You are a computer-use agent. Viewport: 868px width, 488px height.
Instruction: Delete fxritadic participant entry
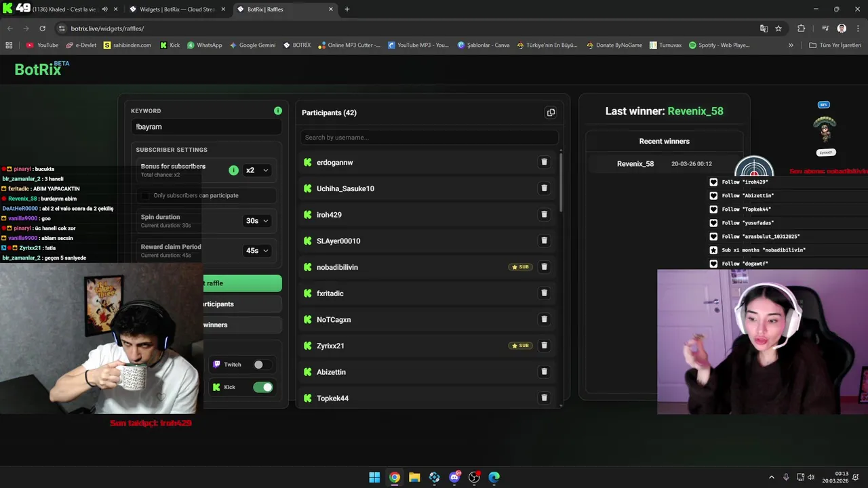coord(544,293)
